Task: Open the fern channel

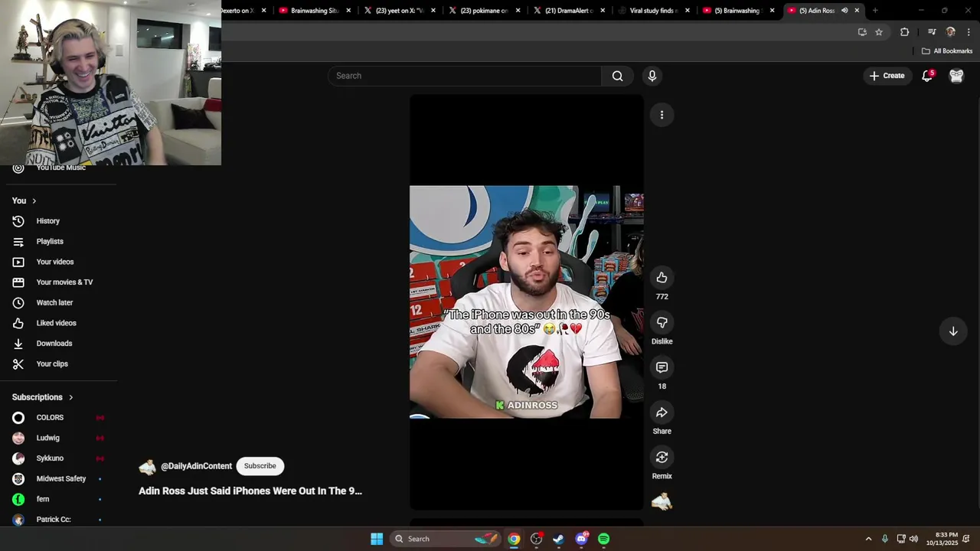Action: click(58, 499)
